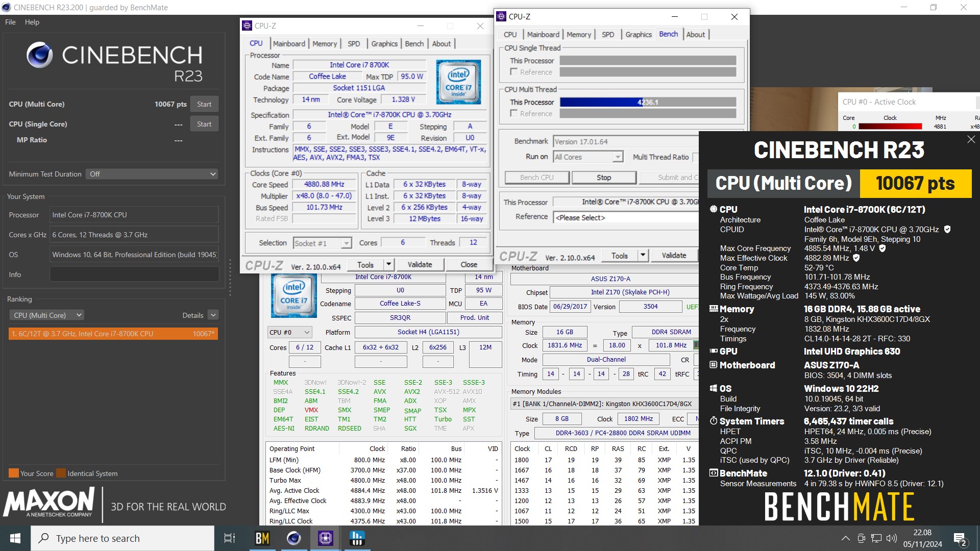
Task: Open CPU #0 dropdown in HWiNFO
Action: click(289, 332)
